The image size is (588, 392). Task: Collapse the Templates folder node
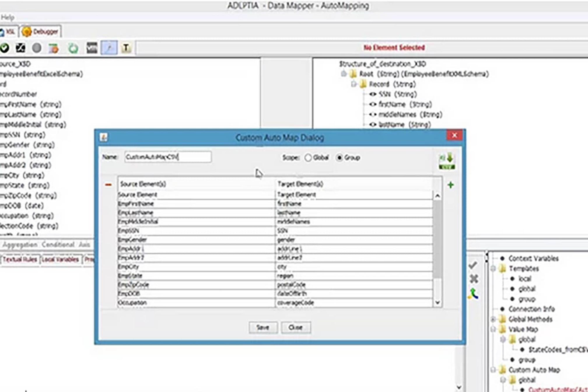click(493, 269)
